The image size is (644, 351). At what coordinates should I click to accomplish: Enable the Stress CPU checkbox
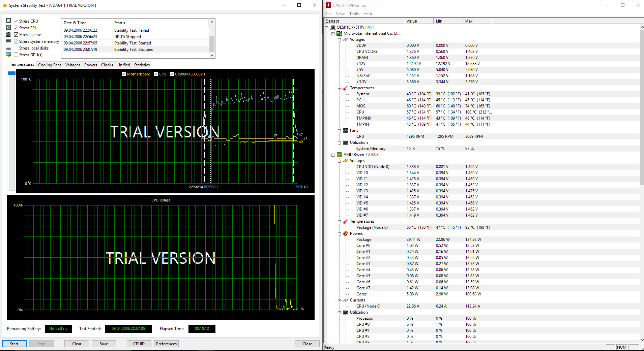click(16, 21)
